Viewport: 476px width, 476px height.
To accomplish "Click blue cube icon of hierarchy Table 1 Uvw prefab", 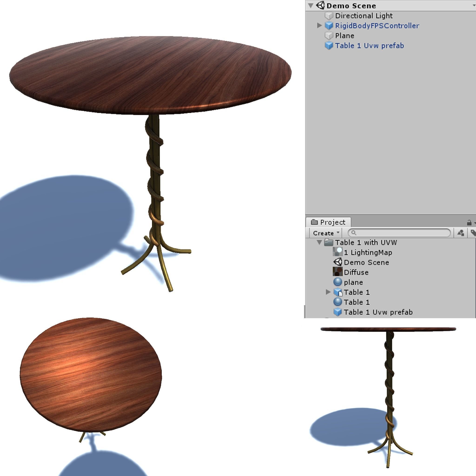I will pos(329,46).
